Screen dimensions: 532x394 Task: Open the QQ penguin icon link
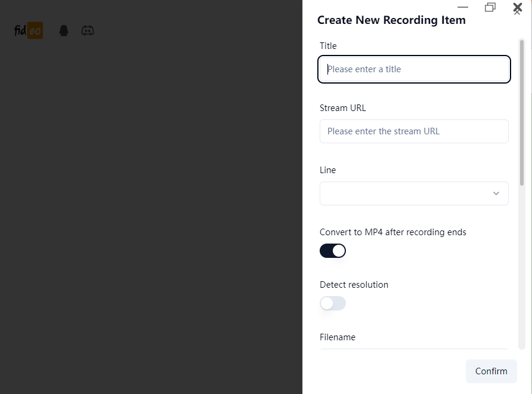64,30
